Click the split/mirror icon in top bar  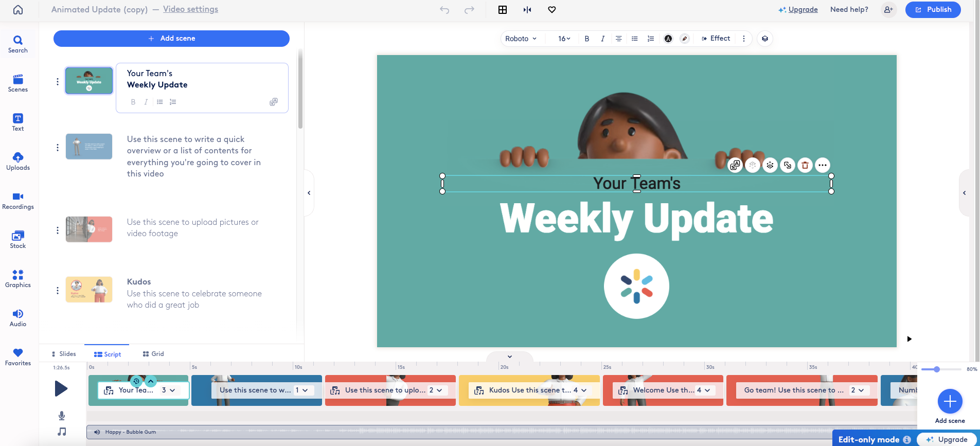pyautogui.click(x=527, y=10)
